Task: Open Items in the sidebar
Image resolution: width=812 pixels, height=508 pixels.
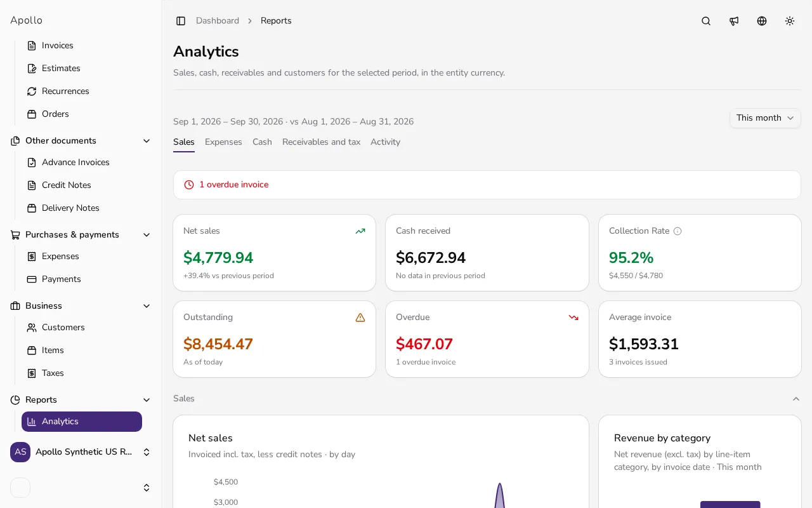Action: [82, 351]
